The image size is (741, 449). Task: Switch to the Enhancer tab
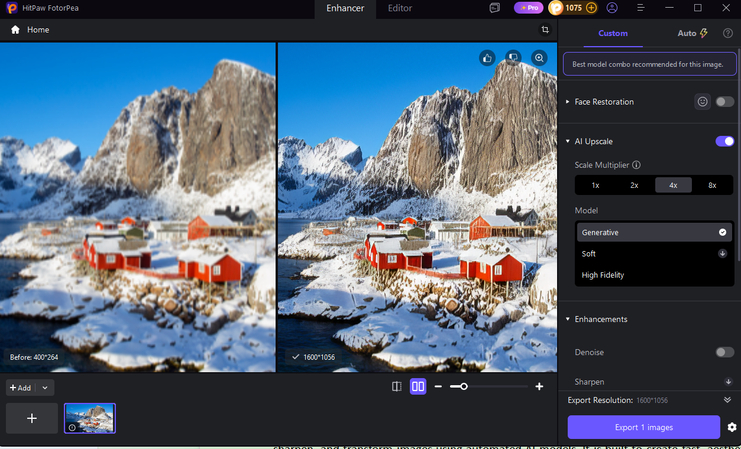[x=345, y=9]
